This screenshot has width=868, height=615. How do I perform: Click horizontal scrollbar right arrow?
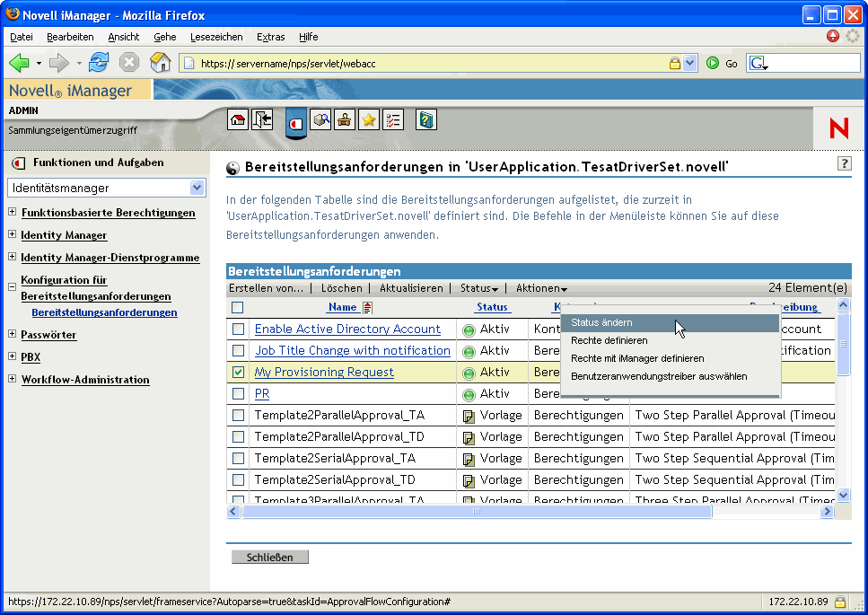[827, 512]
